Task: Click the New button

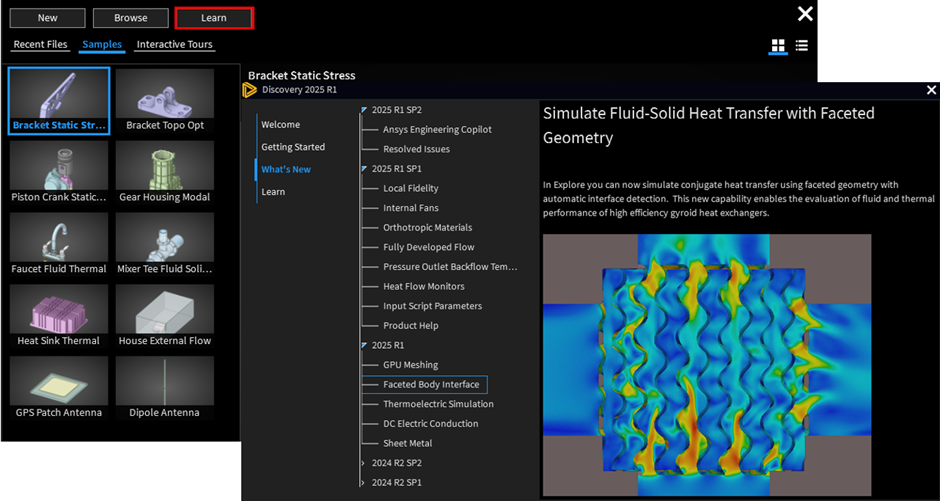Action: [48, 18]
